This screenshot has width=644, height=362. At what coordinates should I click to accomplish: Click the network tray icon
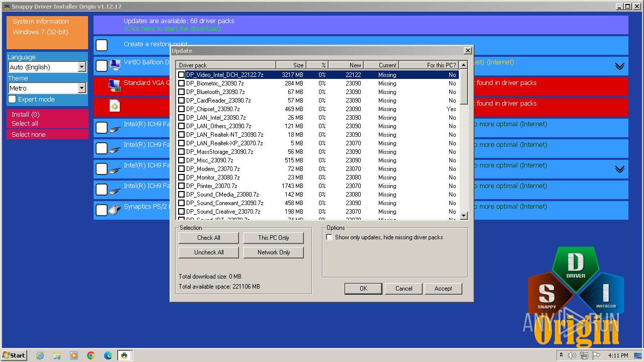[x=584, y=356]
